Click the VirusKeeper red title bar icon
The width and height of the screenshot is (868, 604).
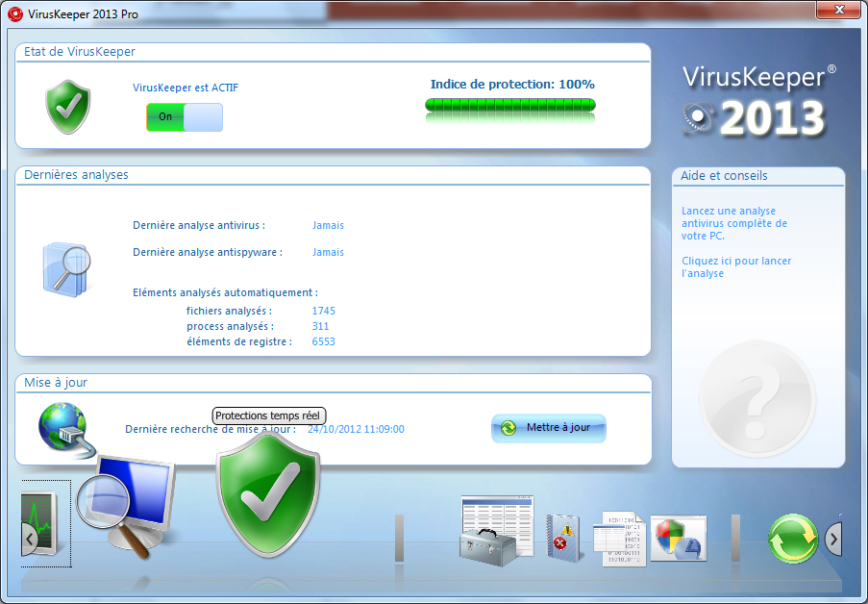[x=15, y=13]
